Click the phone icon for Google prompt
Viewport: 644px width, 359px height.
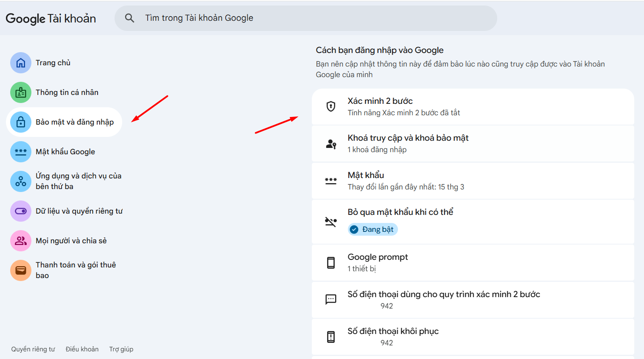click(331, 263)
